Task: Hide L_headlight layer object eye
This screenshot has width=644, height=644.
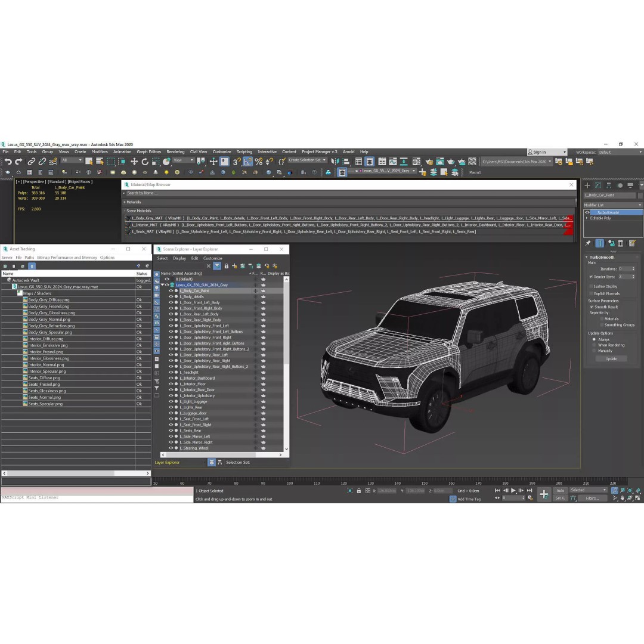Action: tap(171, 372)
